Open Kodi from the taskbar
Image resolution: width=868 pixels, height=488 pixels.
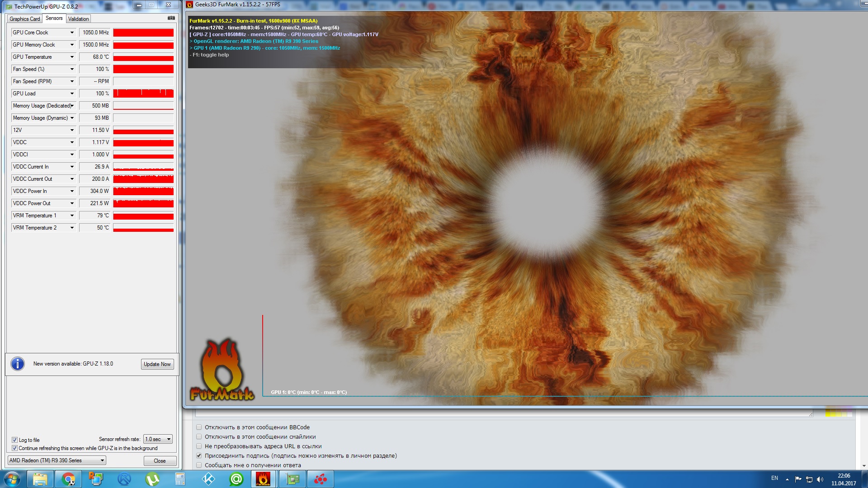[x=208, y=479]
